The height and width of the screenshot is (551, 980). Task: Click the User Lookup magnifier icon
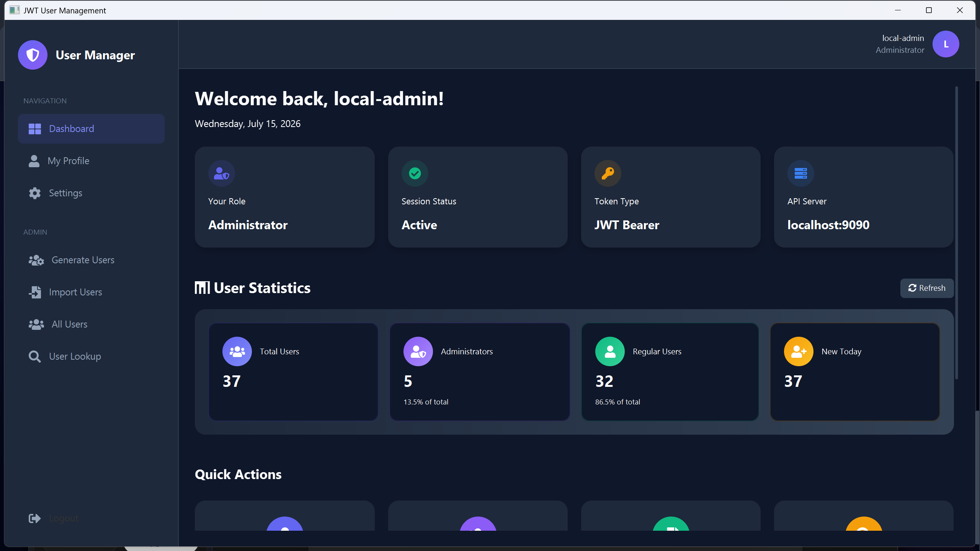pyautogui.click(x=35, y=357)
